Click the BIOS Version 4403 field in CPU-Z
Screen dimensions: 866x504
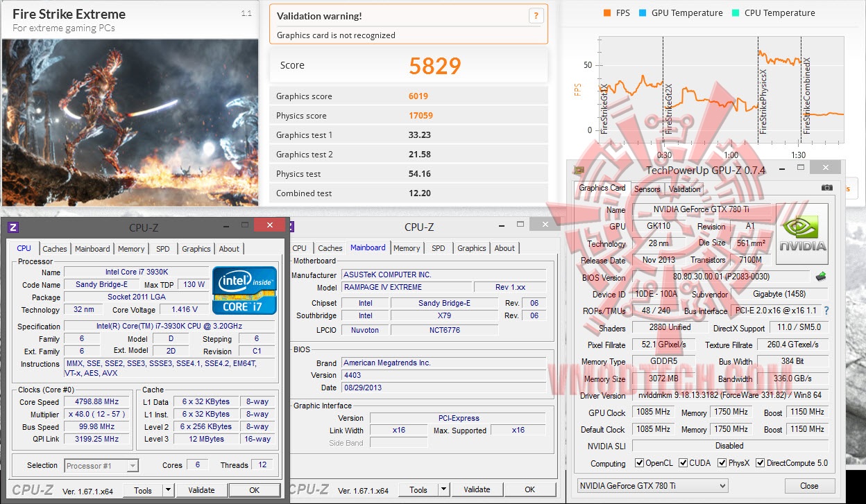pyautogui.click(x=443, y=375)
